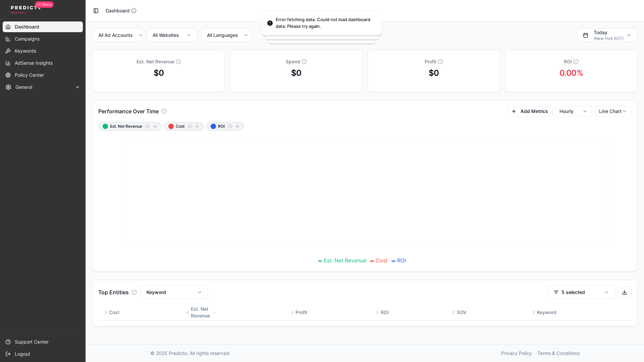Click the Predicto logo
The height and width of the screenshot is (362, 644).
tap(25, 9)
